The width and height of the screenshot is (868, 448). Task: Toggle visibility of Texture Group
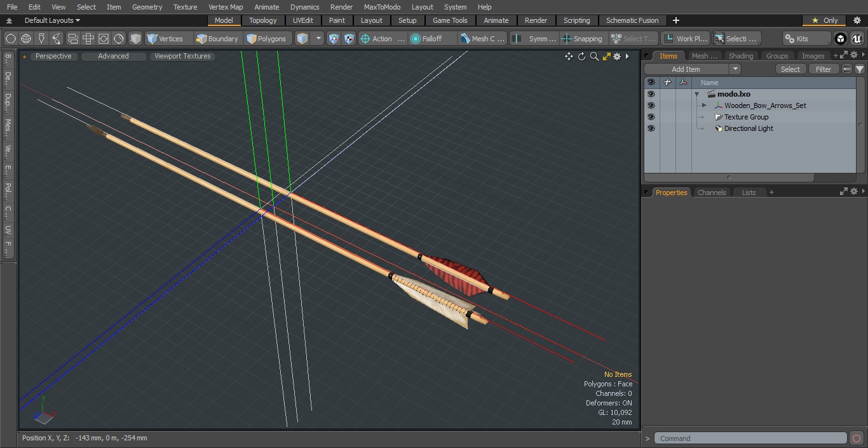(651, 117)
